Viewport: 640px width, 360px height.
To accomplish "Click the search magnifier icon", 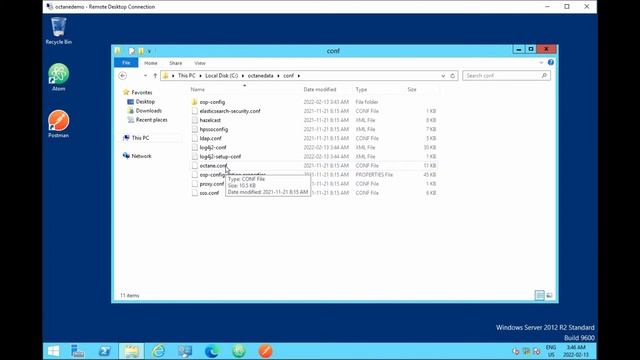I will 544,76.
